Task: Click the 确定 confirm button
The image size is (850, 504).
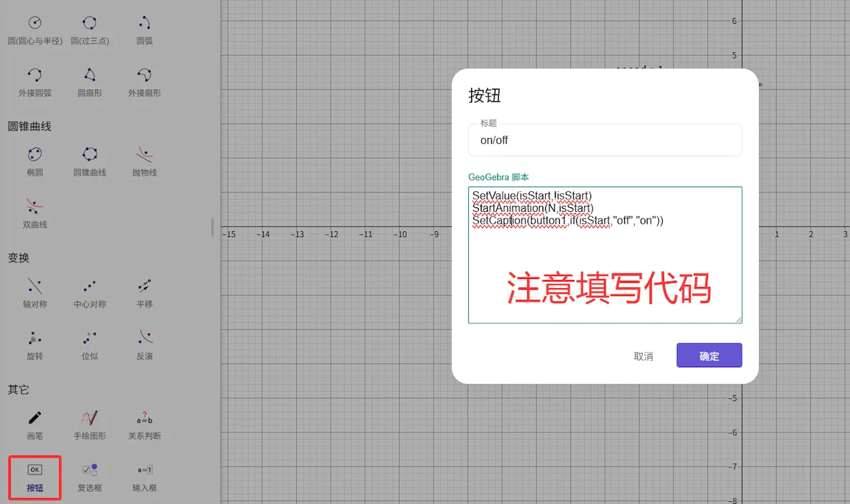Action: point(709,355)
